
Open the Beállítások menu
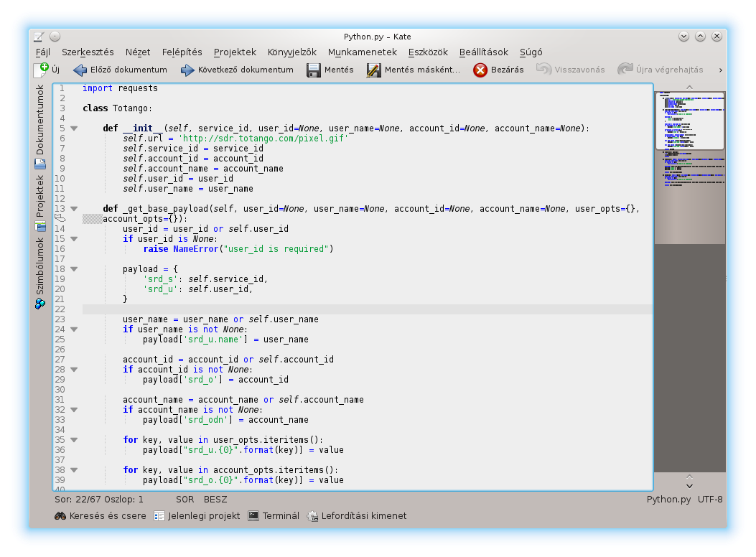484,52
